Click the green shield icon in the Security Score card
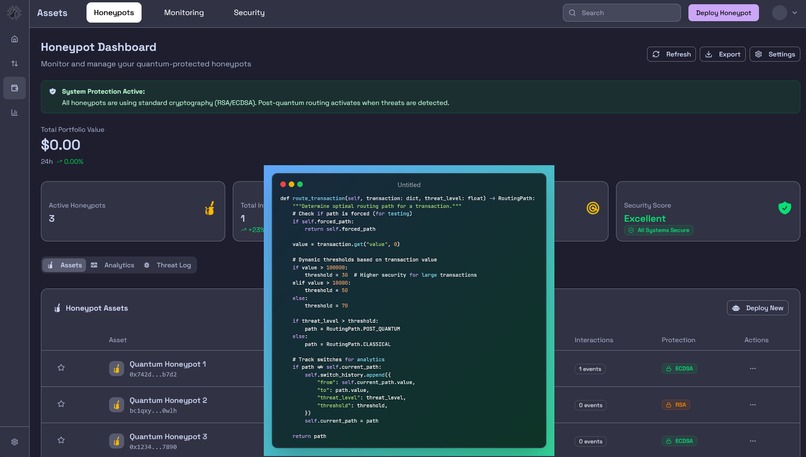 (x=784, y=208)
